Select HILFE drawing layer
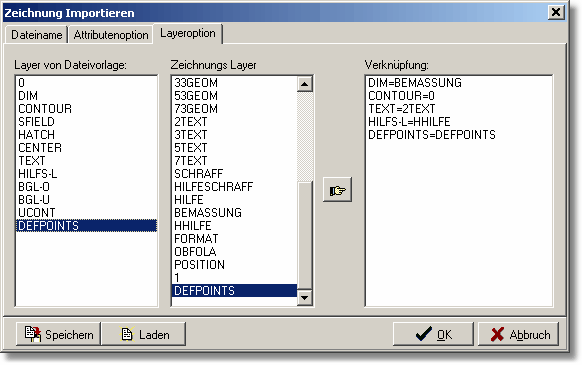 coord(234,200)
